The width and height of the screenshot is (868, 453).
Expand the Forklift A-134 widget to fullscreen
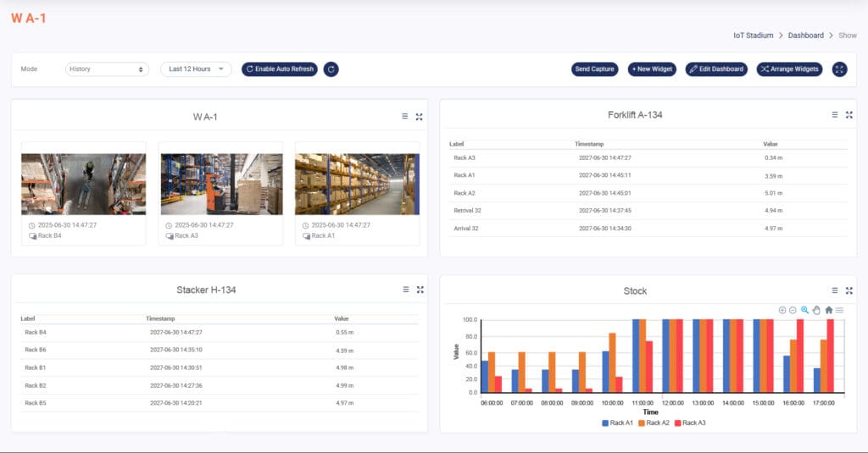[849, 114]
